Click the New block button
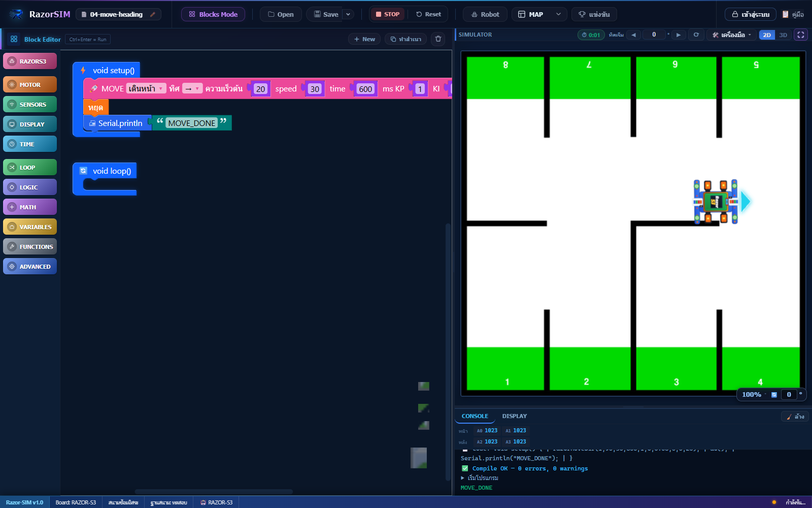 click(364, 39)
